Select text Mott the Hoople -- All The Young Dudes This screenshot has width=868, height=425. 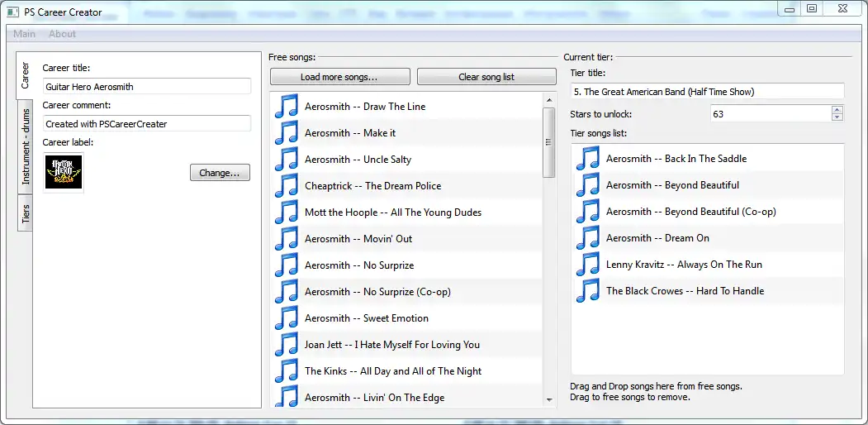pyautogui.click(x=393, y=212)
